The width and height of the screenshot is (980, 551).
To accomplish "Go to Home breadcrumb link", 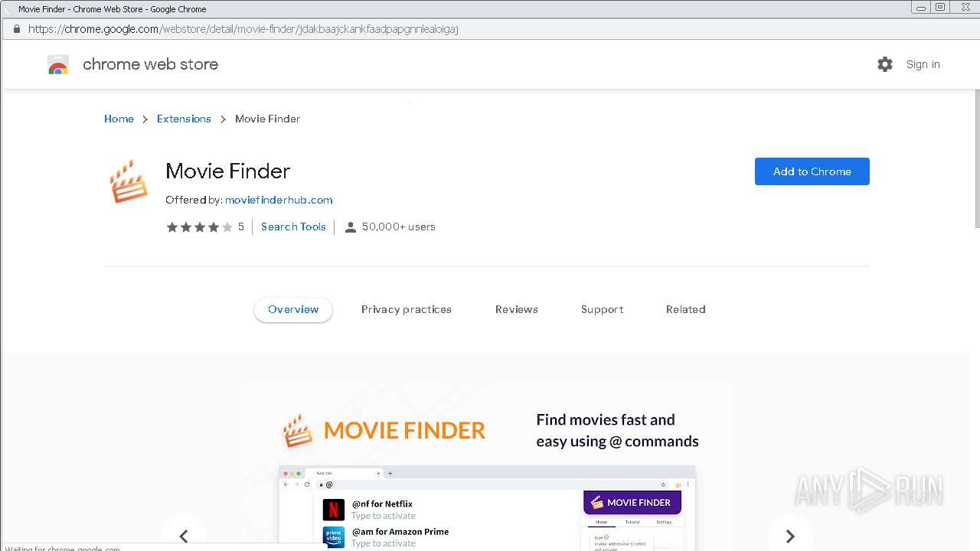I will (119, 119).
